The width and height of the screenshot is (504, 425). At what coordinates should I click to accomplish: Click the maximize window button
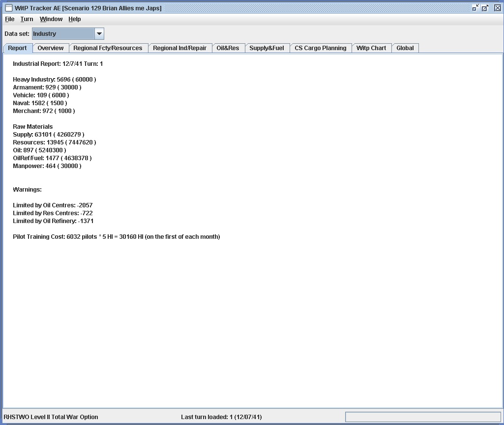click(x=485, y=8)
